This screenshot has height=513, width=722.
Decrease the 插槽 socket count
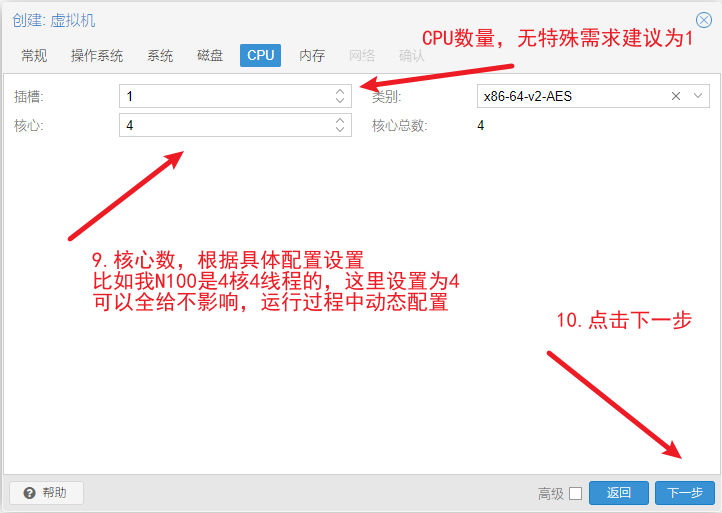point(340,101)
